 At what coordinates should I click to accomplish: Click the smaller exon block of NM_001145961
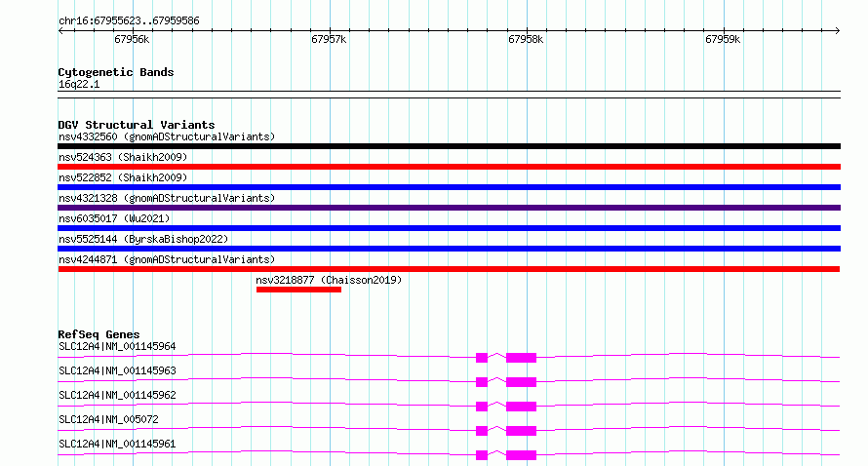point(482,455)
